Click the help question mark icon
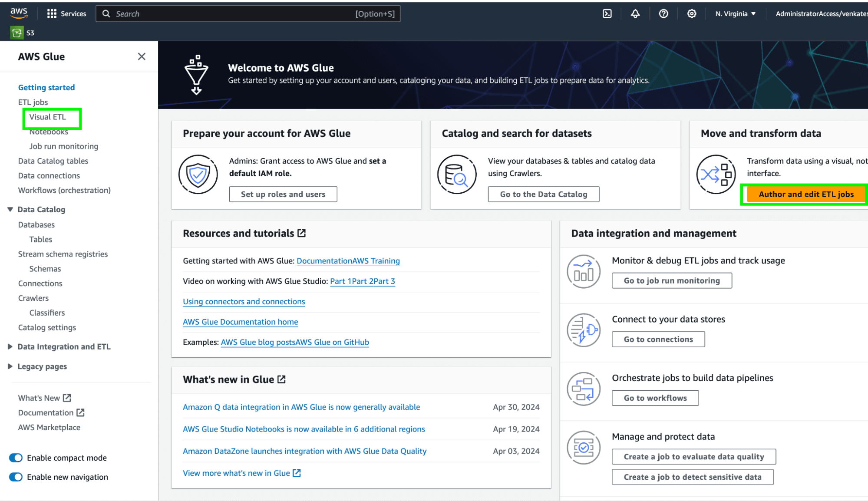This screenshot has width=868, height=501. point(663,13)
